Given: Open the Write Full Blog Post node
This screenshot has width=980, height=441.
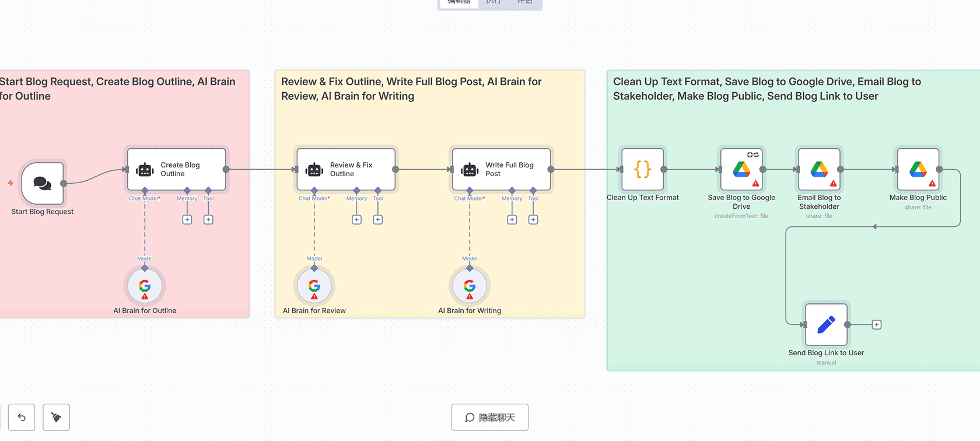Looking at the screenshot, I should [x=502, y=170].
